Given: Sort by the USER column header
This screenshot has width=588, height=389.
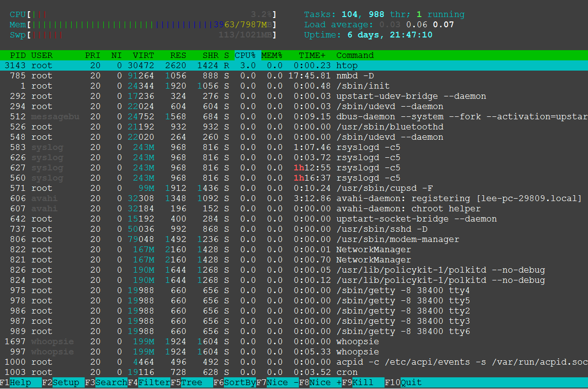Looking at the screenshot, I should pyautogui.click(x=42, y=56).
